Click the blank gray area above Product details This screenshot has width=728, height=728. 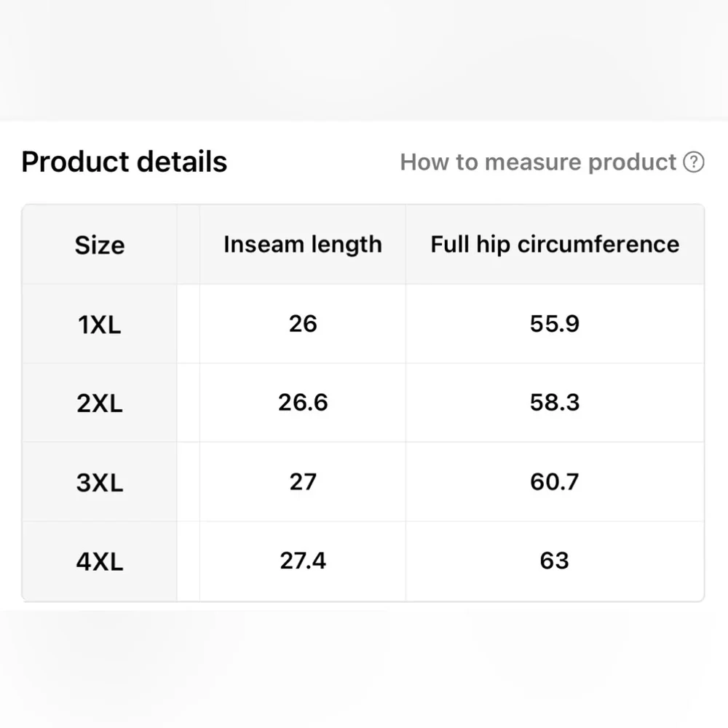364,60
